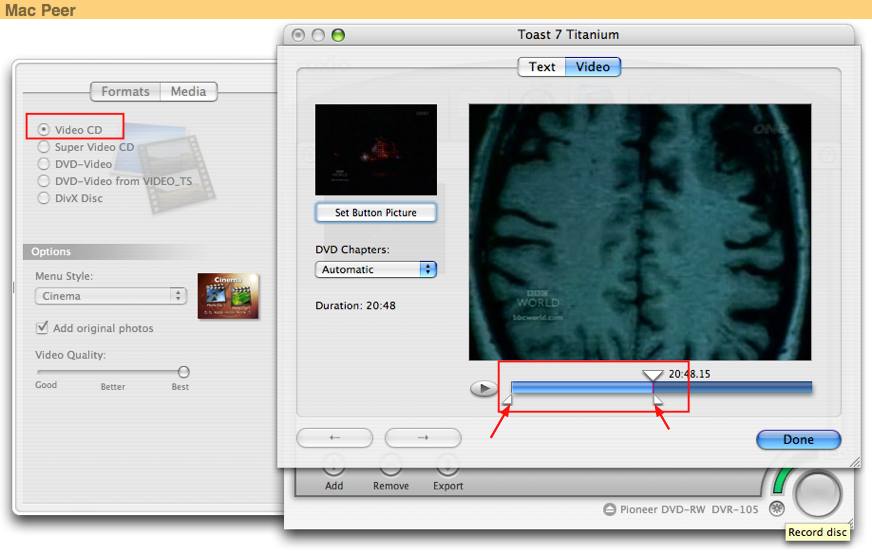Click the previous left-arrow button
Viewport: 872px width, 554px height.
pos(335,438)
